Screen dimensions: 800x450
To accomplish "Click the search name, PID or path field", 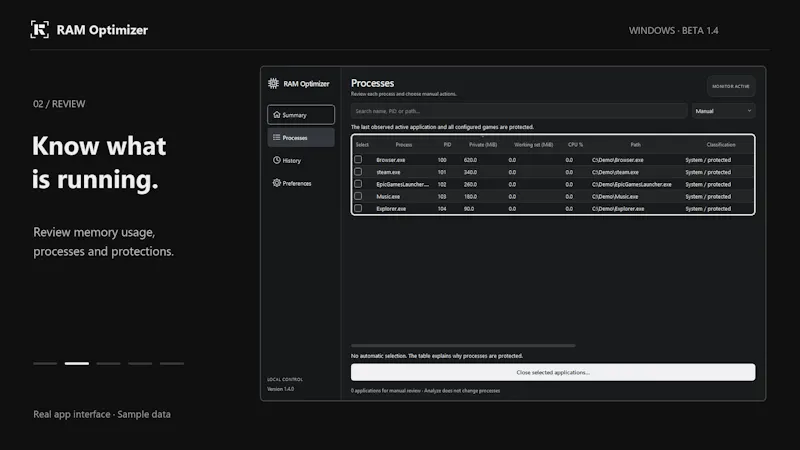I will point(519,111).
